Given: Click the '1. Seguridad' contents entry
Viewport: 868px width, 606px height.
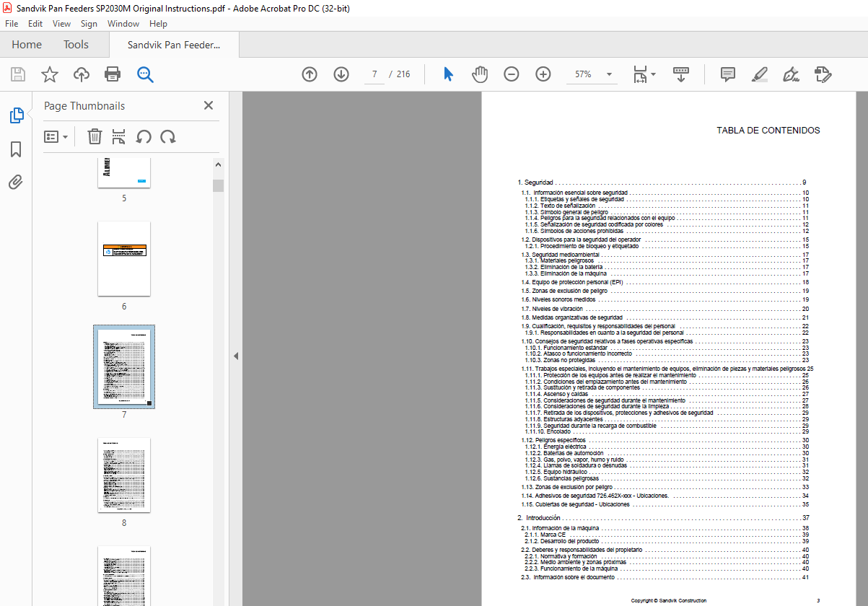Looking at the screenshot, I should 662,183.
